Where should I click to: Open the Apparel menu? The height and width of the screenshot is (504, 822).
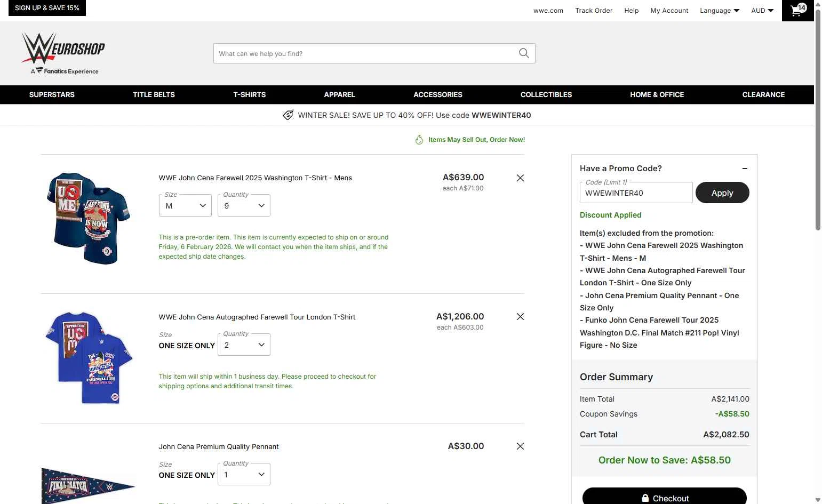339,94
